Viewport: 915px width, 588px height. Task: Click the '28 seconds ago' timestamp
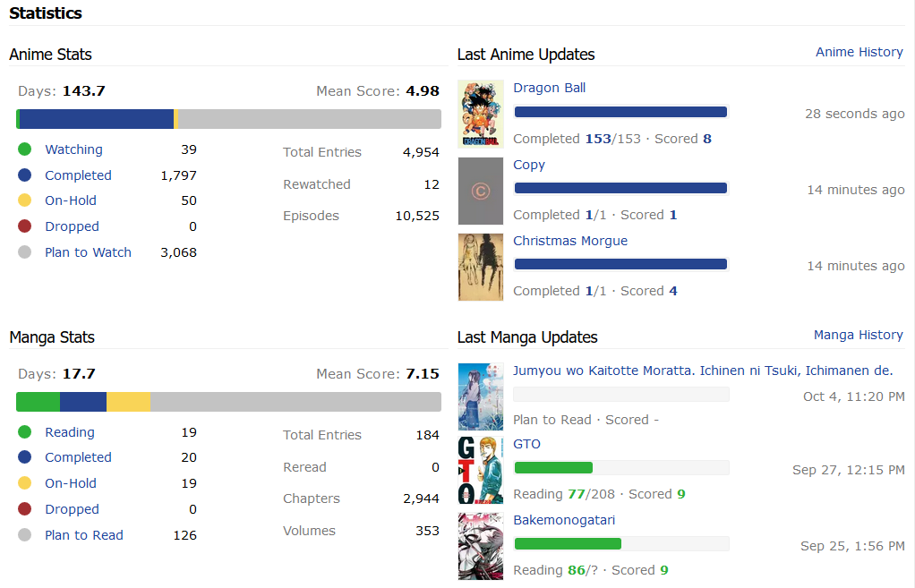tap(855, 114)
